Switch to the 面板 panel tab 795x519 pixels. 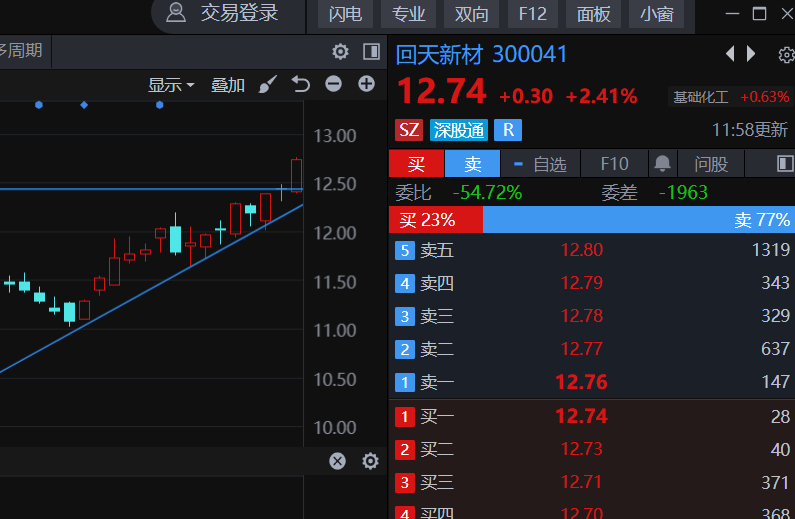pos(594,14)
